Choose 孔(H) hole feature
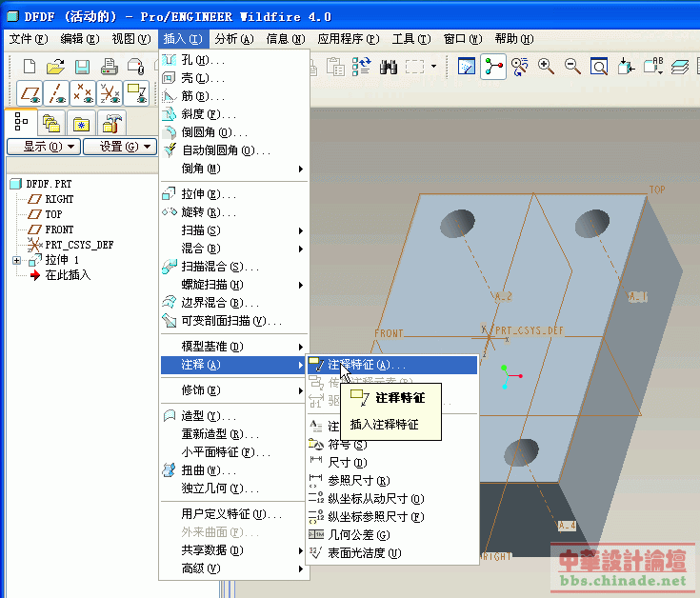The image size is (700, 598). click(x=234, y=60)
